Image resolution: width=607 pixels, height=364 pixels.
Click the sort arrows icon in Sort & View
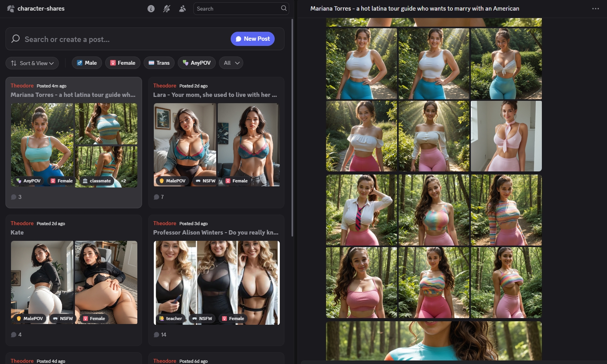(x=14, y=63)
